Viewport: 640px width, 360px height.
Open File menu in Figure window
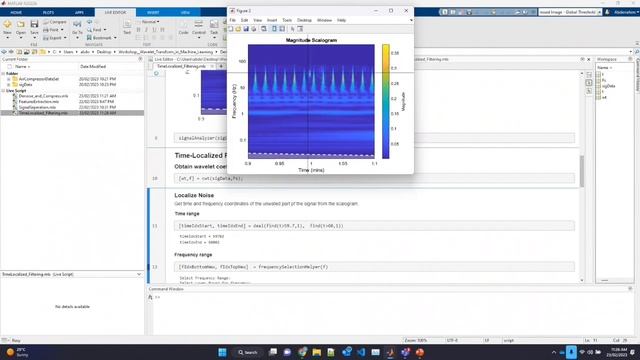click(233, 20)
